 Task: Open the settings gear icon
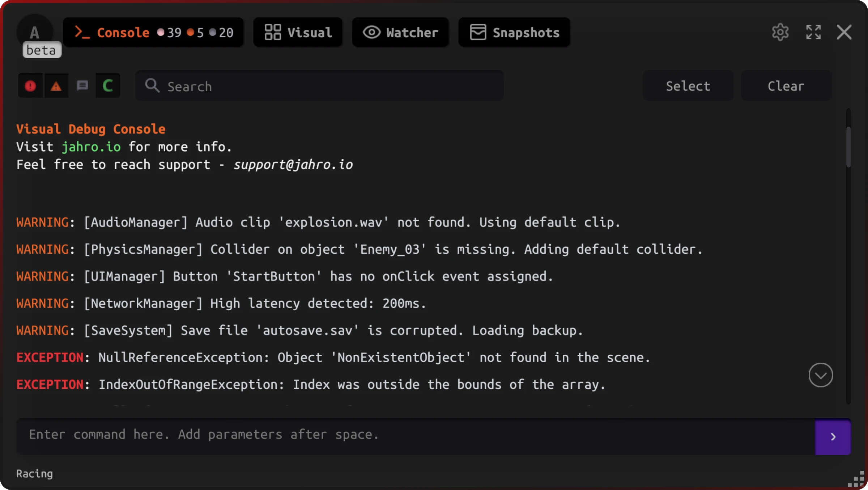coord(780,32)
